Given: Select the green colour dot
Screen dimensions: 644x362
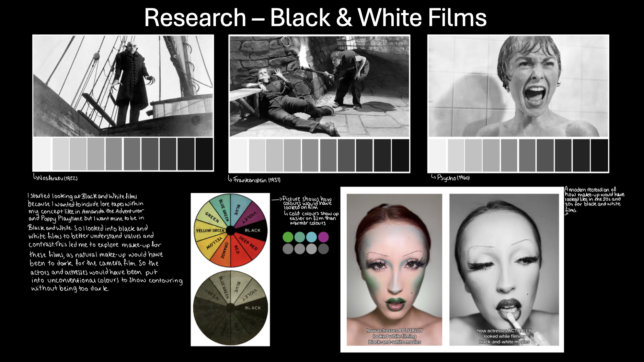Looking at the screenshot, I should pyautogui.click(x=288, y=237).
